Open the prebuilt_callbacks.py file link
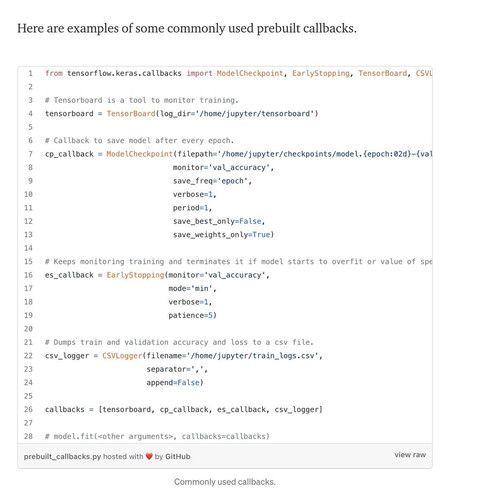This screenshot has width=486, height=500. pyautogui.click(x=62, y=456)
